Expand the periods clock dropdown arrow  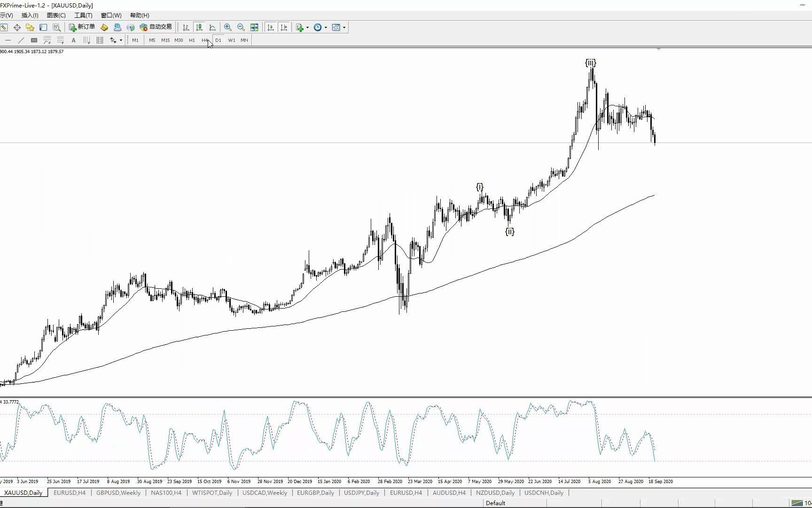(326, 27)
